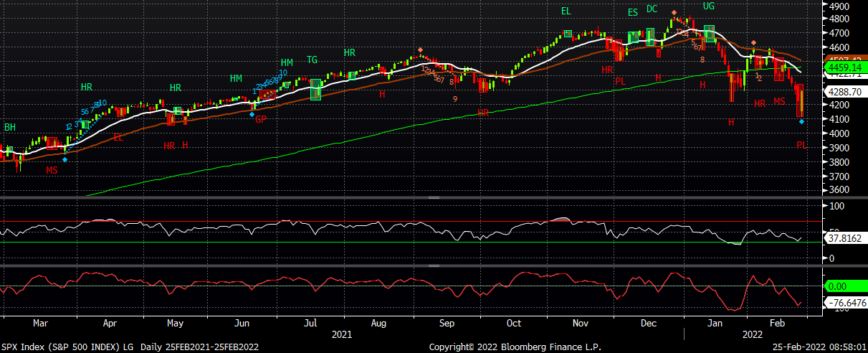Click the DC signal label
The width and height of the screenshot is (868, 353).
(x=652, y=9)
